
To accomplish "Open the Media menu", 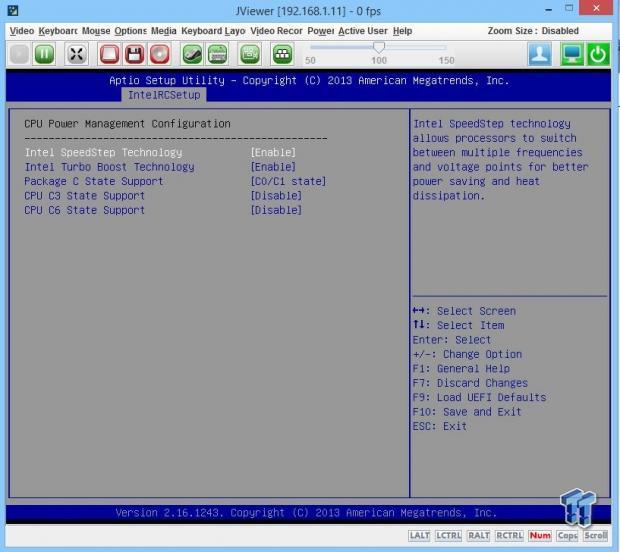I will [164, 31].
